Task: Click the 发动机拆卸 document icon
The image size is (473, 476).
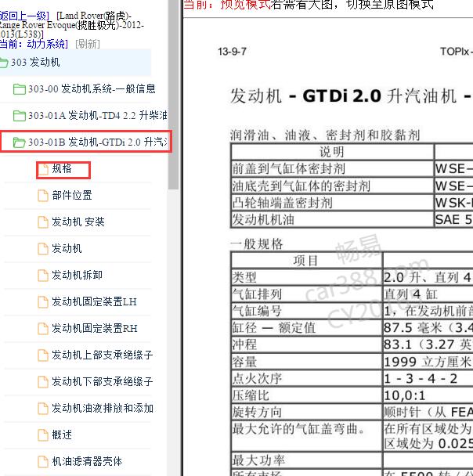Action: click(x=43, y=276)
